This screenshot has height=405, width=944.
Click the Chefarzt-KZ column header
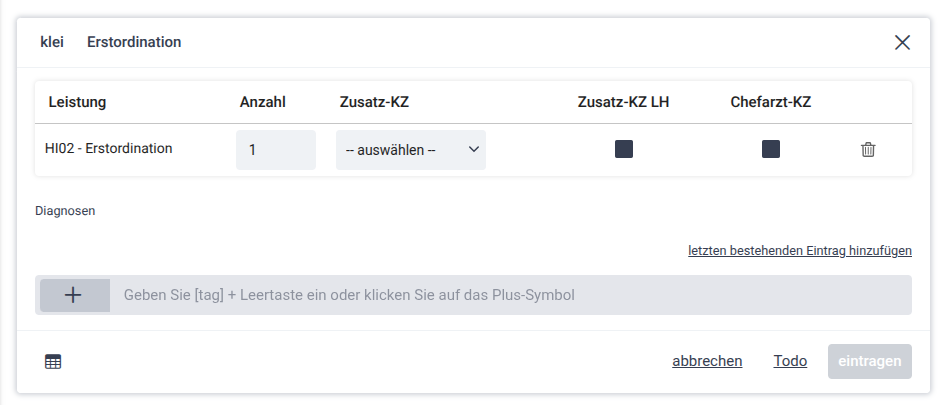pyautogui.click(x=770, y=102)
